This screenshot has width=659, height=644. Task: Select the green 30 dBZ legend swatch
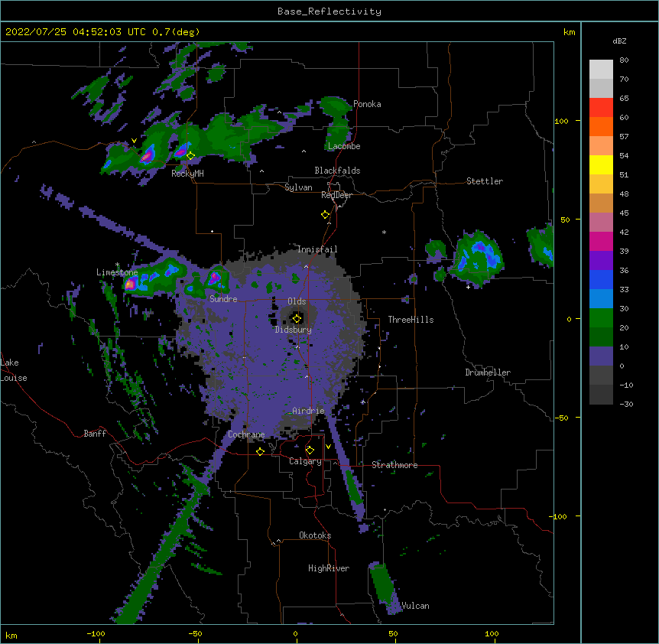pyautogui.click(x=601, y=318)
